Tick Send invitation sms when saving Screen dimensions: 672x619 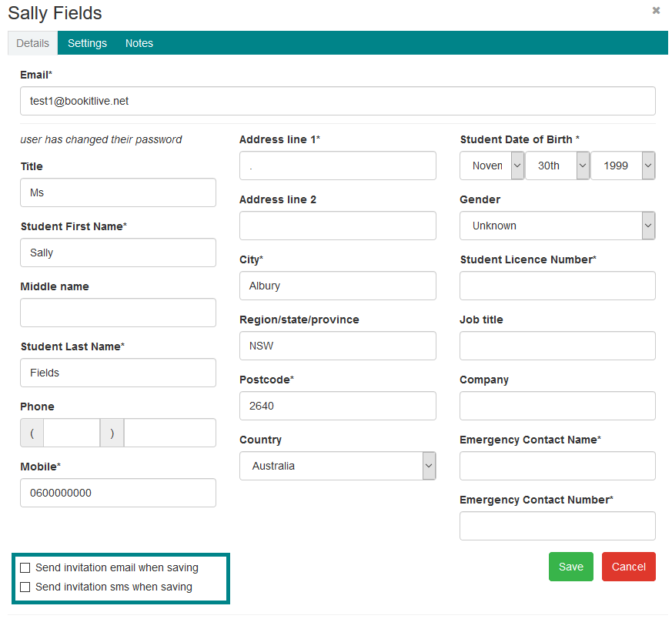[25, 587]
